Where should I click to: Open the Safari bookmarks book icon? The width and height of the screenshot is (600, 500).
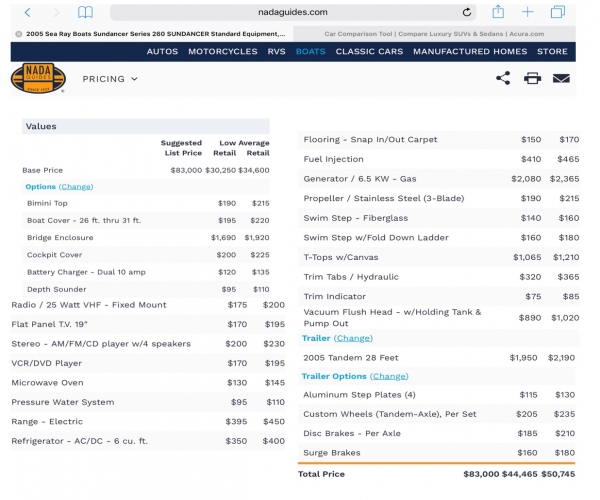pos(85,12)
